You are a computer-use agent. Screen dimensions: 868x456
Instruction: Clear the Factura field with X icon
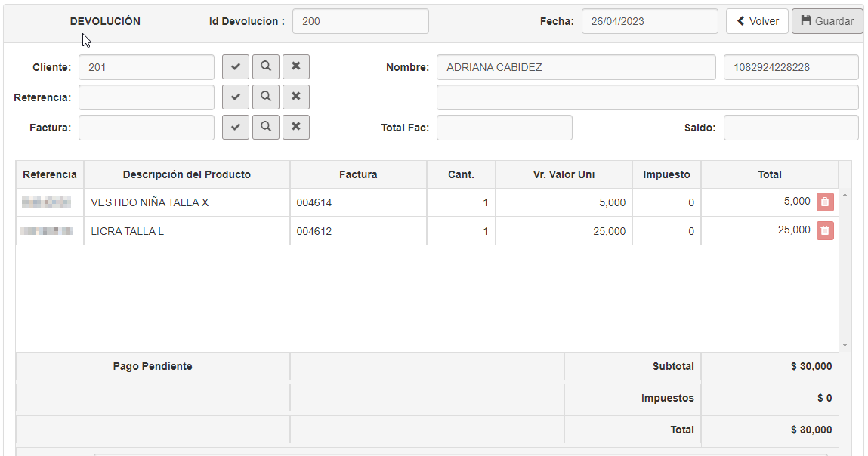(x=296, y=128)
